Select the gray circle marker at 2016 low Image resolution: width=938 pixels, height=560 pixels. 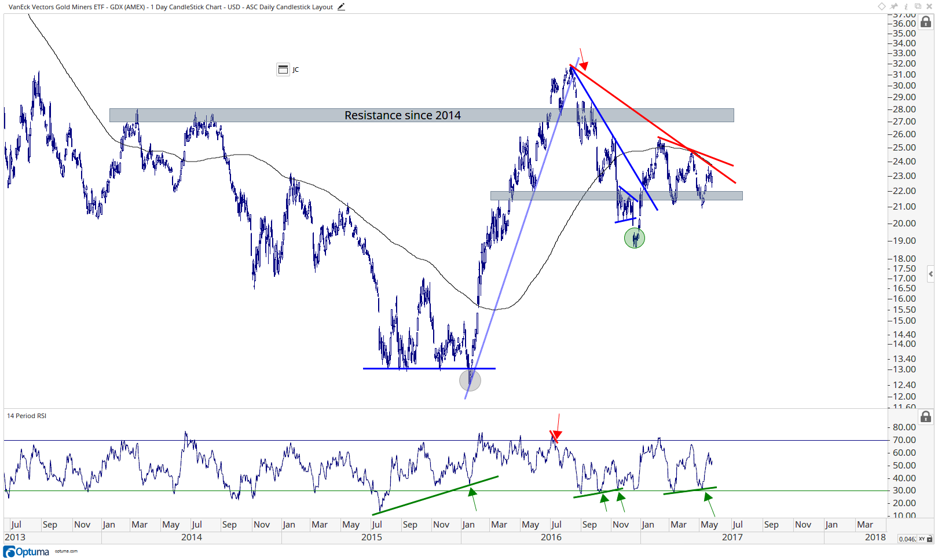(x=470, y=380)
